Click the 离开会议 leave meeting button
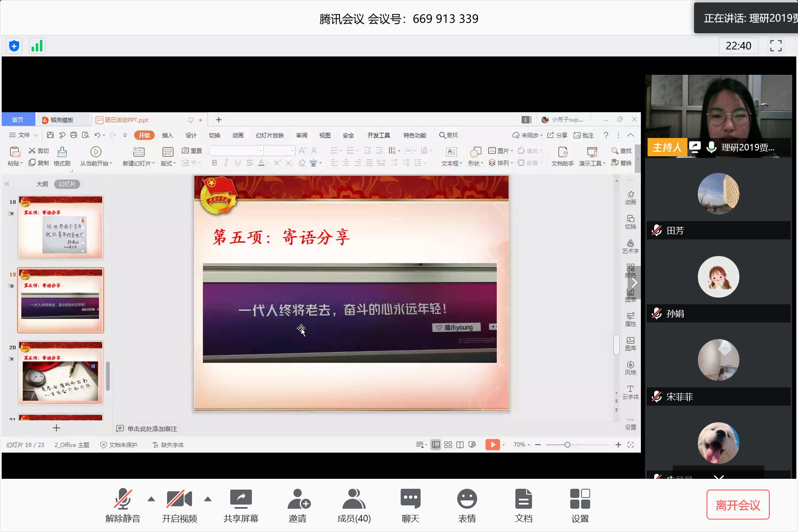798x532 pixels. 738,505
